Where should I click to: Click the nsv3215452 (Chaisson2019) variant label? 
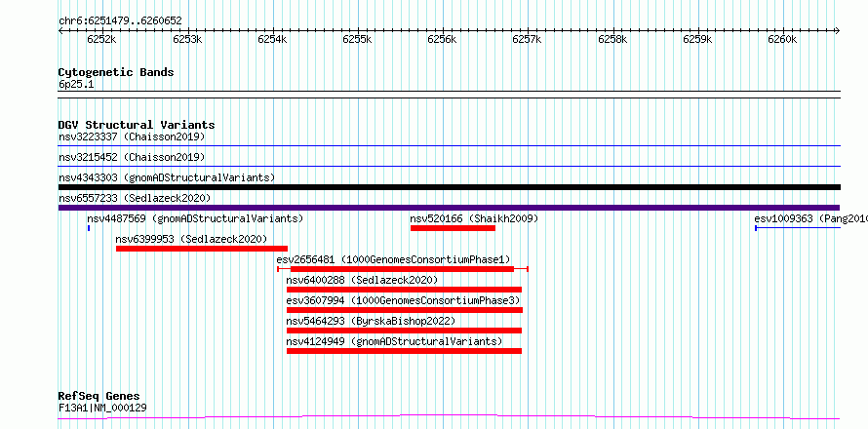pos(132,157)
